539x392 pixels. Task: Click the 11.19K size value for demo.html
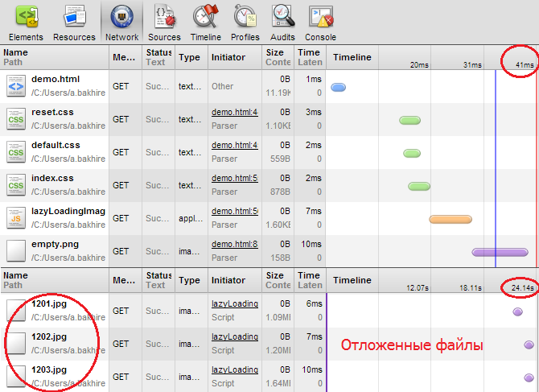[278, 93]
